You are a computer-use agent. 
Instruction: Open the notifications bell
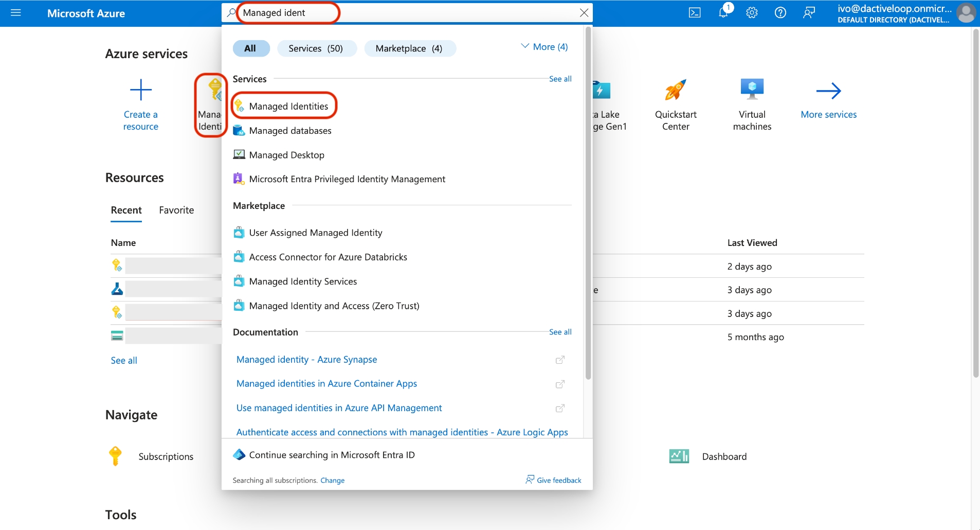point(723,13)
